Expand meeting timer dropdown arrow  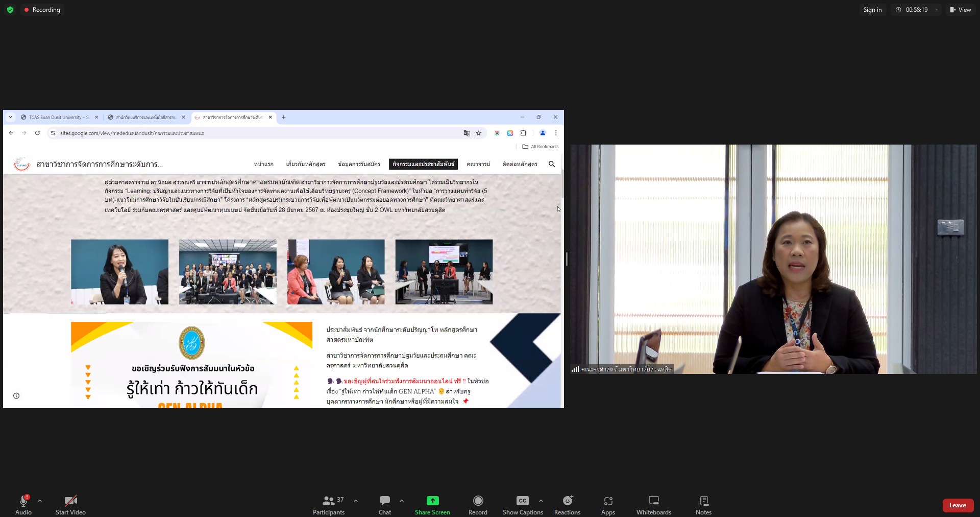(x=937, y=10)
